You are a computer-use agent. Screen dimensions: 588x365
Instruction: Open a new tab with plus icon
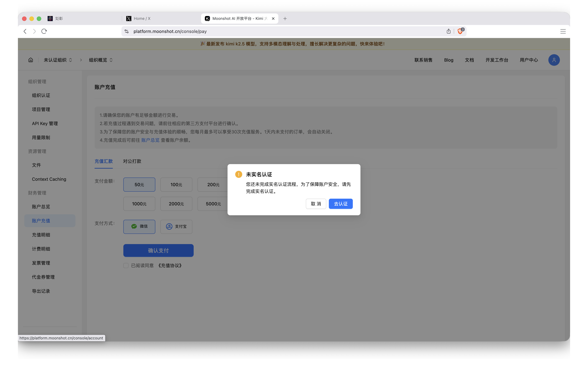(x=285, y=18)
